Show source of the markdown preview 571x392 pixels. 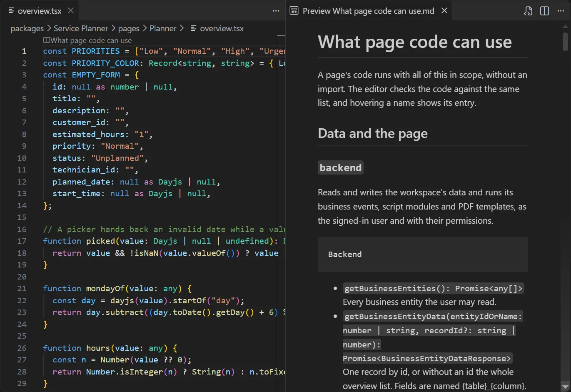point(528,11)
